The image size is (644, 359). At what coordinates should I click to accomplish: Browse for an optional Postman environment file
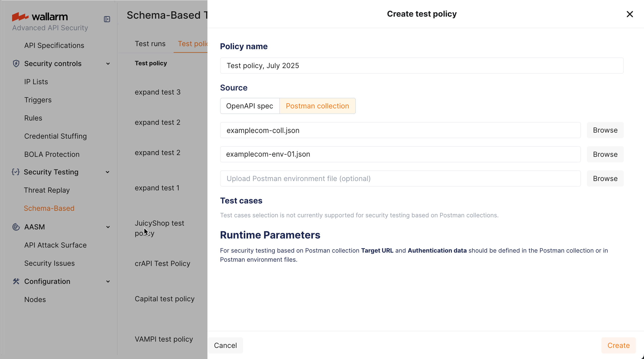pyautogui.click(x=605, y=178)
